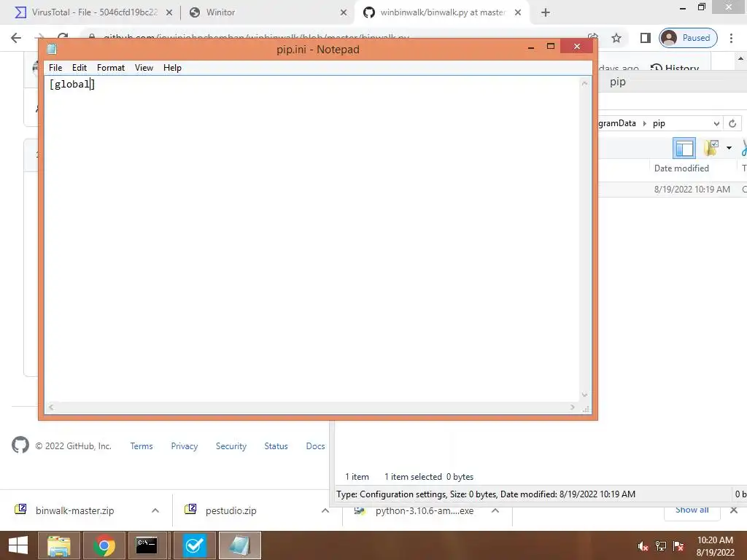Go back in Chrome

(x=16, y=38)
